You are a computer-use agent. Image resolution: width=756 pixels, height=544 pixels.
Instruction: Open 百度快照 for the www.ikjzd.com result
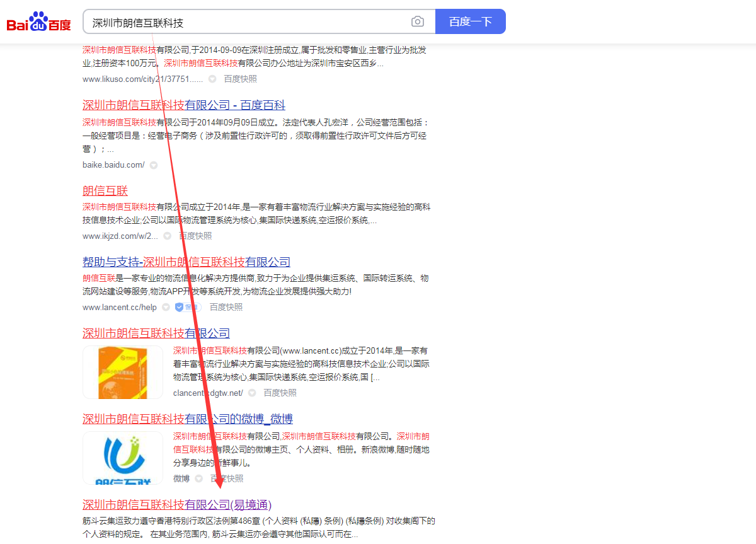195,236
